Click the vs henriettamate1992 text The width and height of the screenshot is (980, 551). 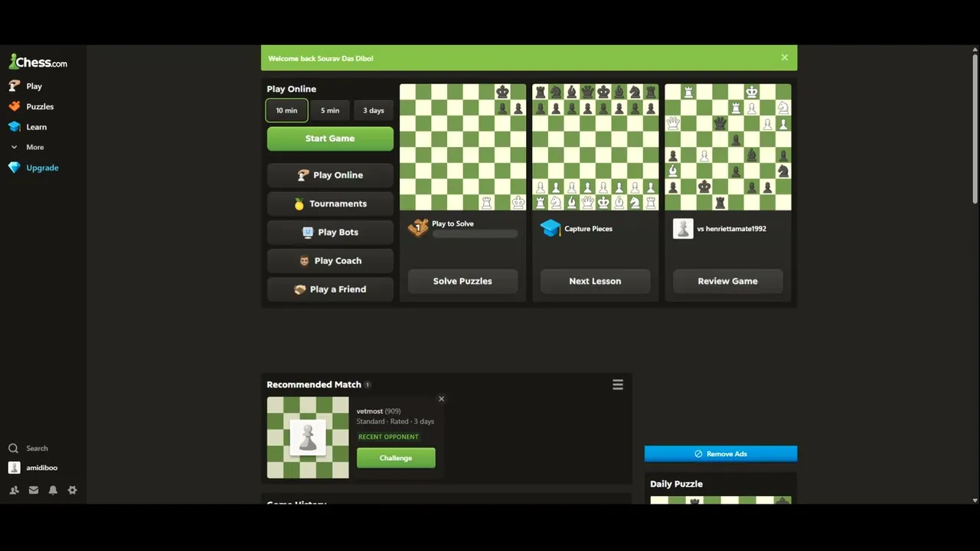point(731,229)
